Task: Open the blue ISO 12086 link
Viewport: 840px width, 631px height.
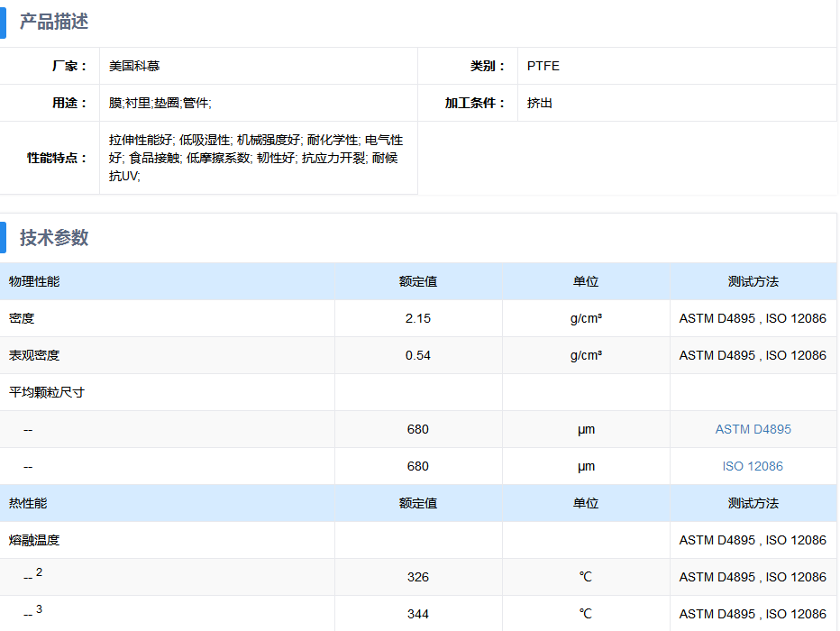Action: tap(753, 466)
